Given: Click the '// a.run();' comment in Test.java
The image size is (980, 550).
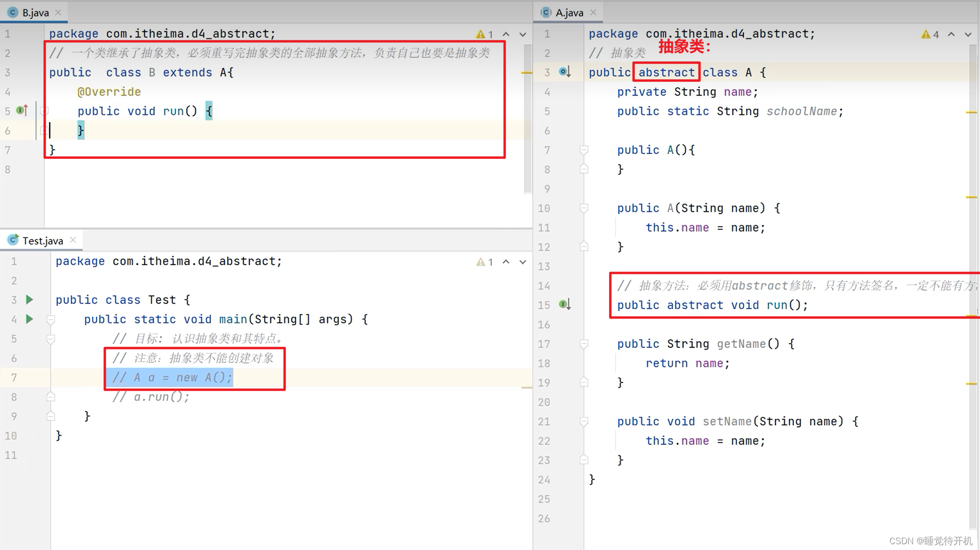Looking at the screenshot, I should coord(151,397).
